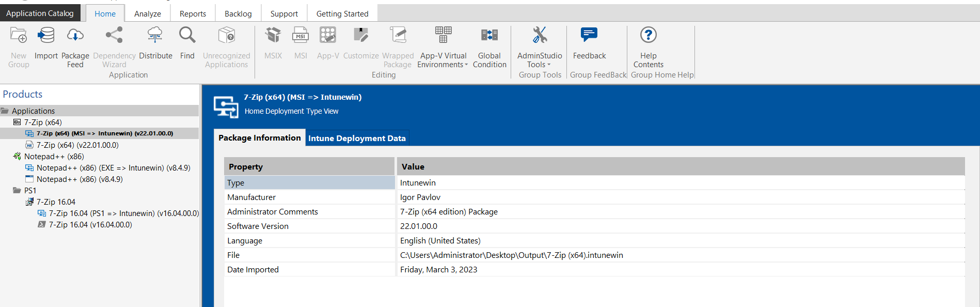This screenshot has height=307, width=980.
Task: Switch to Intune Deployment Data tab
Action: pos(357,138)
